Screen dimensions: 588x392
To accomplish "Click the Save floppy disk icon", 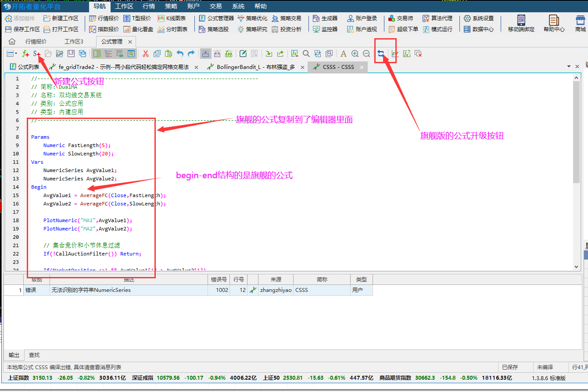I will [x=71, y=54].
